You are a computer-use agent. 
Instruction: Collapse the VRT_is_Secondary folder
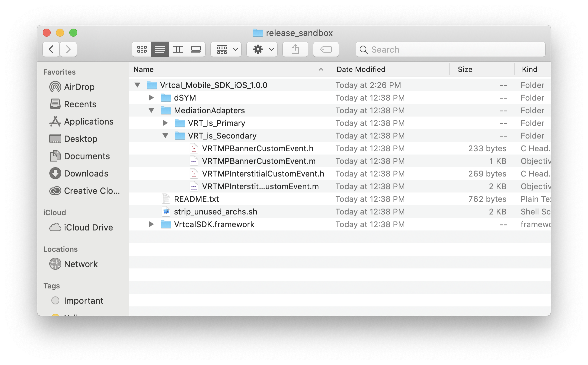click(165, 136)
